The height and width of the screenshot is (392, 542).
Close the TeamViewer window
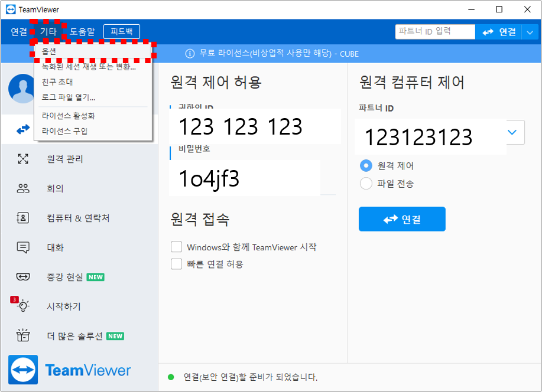[x=527, y=9]
